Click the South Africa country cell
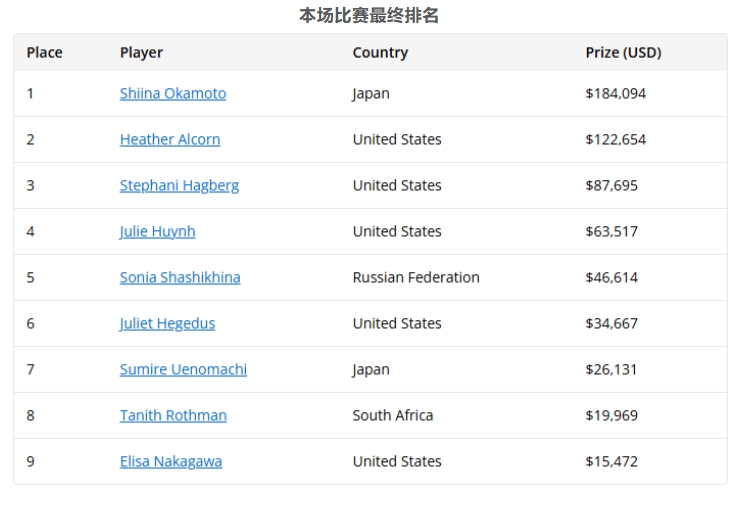 [x=393, y=415]
